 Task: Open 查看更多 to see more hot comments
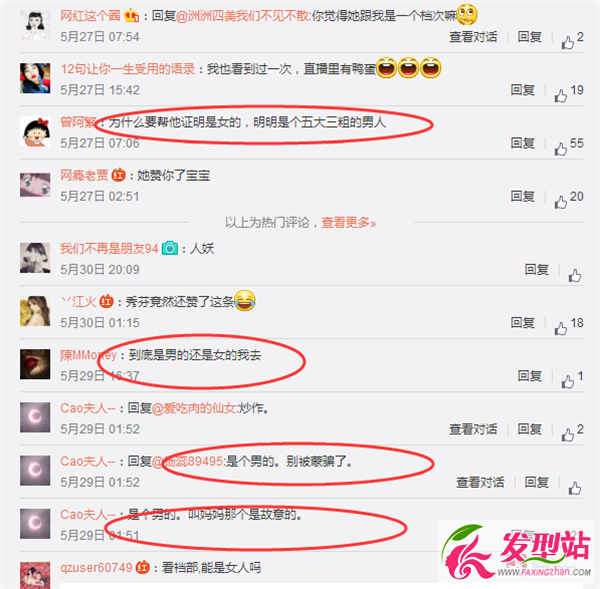click(x=349, y=222)
